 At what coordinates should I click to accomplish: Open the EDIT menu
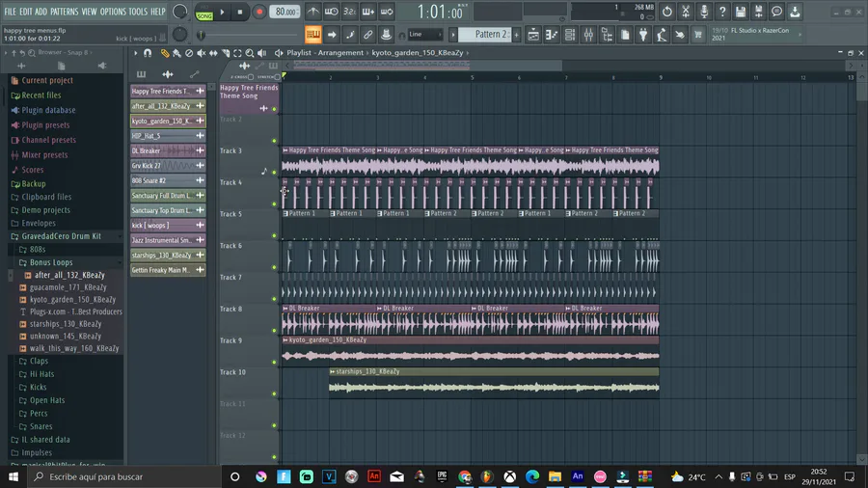25,12
